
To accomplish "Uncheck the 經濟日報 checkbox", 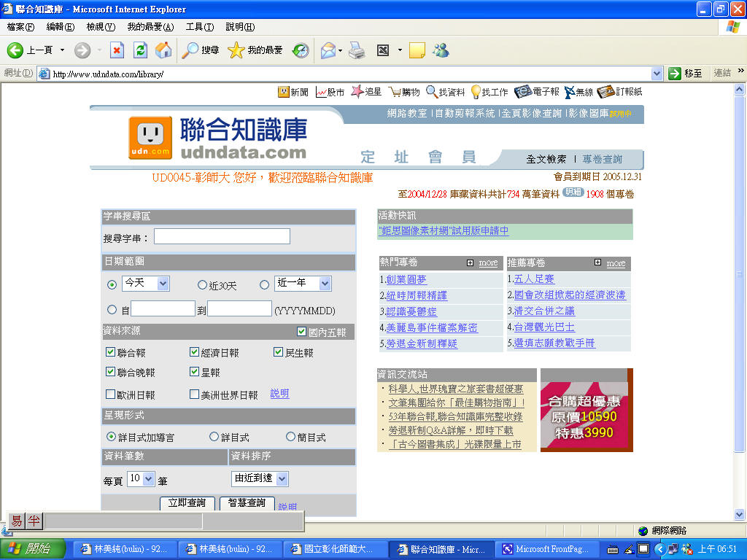I will point(194,352).
